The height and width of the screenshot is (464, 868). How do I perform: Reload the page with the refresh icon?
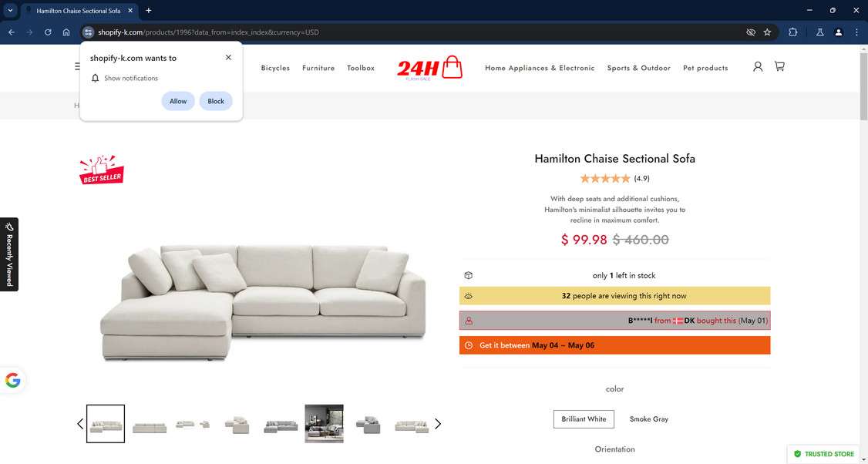48,32
